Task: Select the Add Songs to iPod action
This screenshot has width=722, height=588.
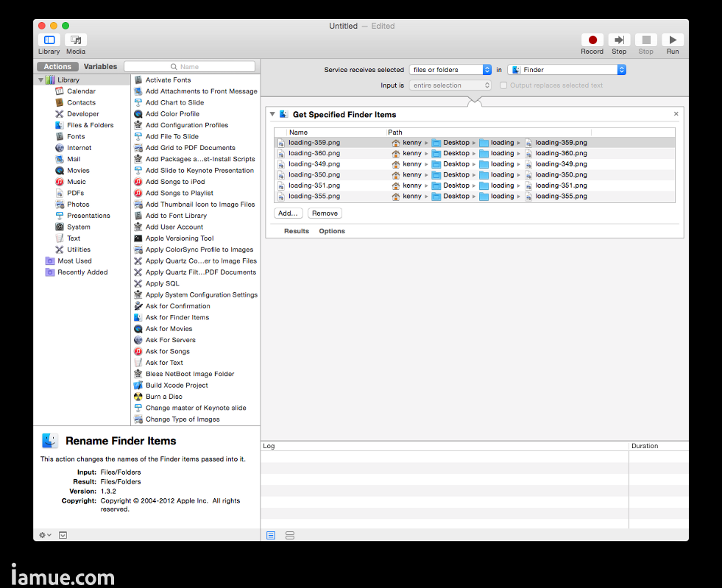Action: click(x=175, y=182)
